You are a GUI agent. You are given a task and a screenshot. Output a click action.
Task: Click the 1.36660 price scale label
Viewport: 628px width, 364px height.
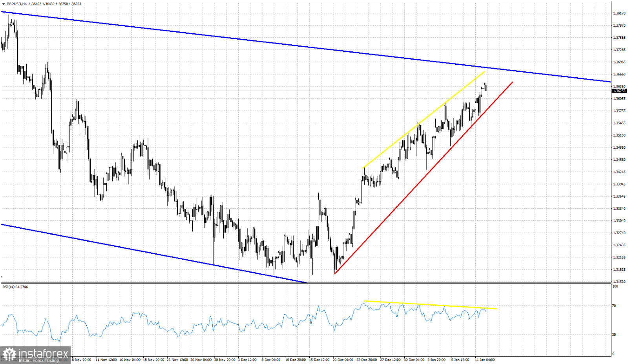(619, 74)
